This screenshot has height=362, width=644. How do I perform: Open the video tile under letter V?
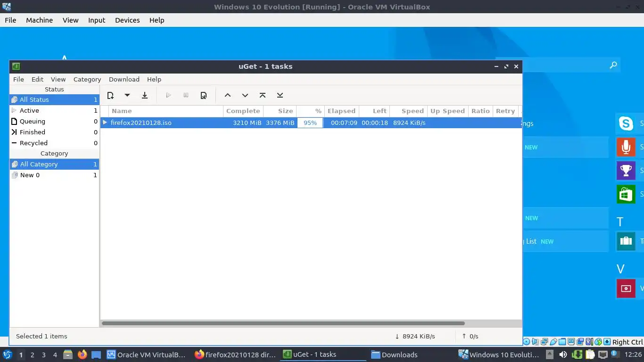(x=626, y=288)
